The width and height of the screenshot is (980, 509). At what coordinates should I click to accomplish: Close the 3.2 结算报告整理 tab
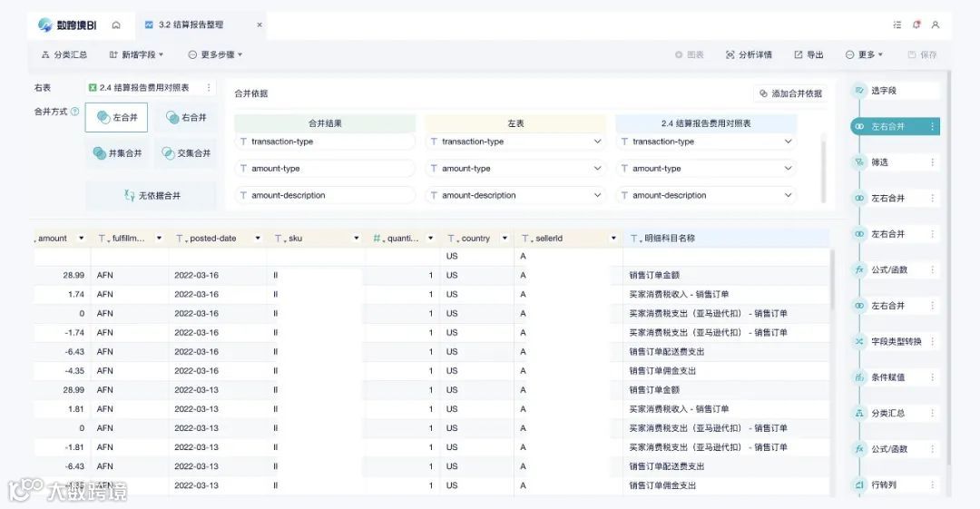260,25
